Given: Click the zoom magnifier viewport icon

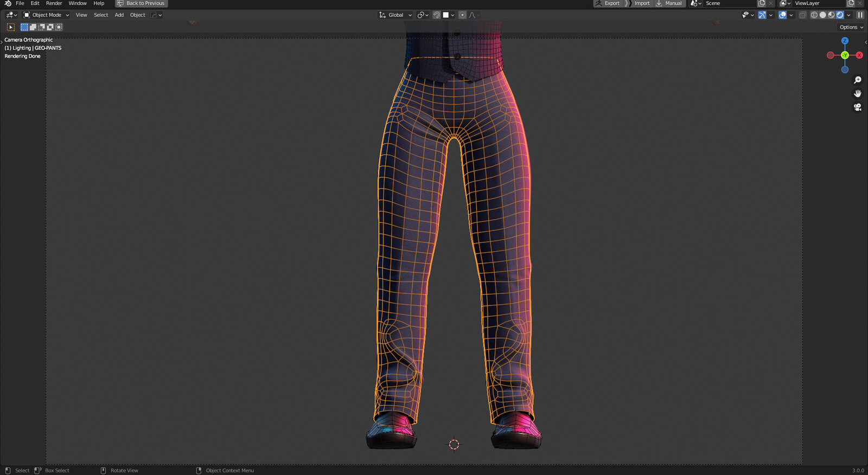Looking at the screenshot, I should pyautogui.click(x=858, y=80).
